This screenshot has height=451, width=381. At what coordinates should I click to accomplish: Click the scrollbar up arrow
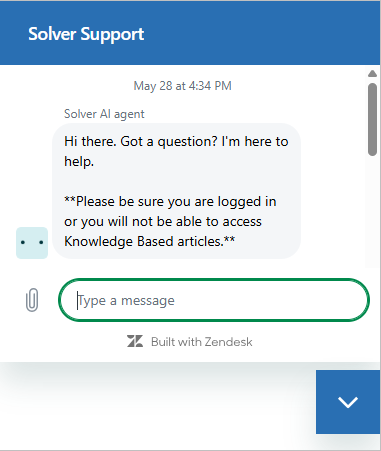click(372, 73)
